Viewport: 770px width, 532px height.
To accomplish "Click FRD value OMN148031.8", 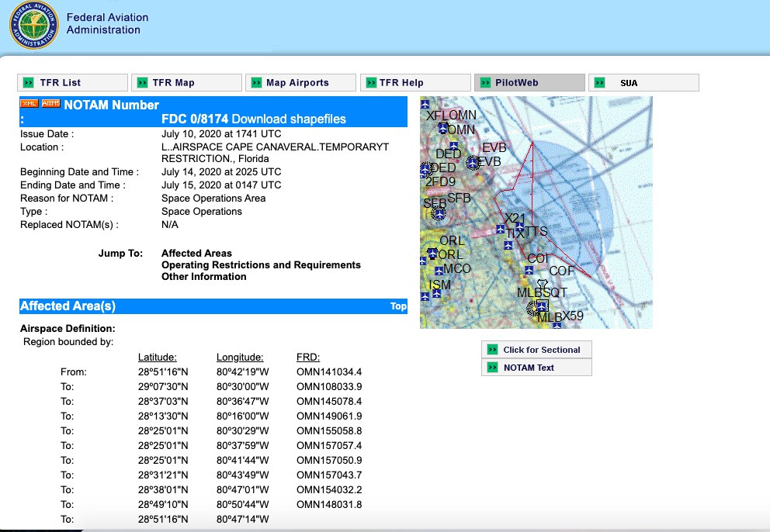I will click(x=329, y=505).
